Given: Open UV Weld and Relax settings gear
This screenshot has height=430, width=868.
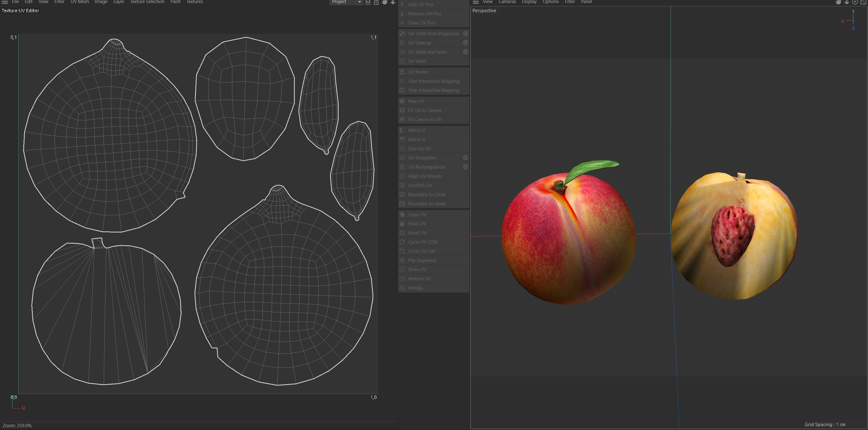Looking at the screenshot, I should click(x=465, y=52).
